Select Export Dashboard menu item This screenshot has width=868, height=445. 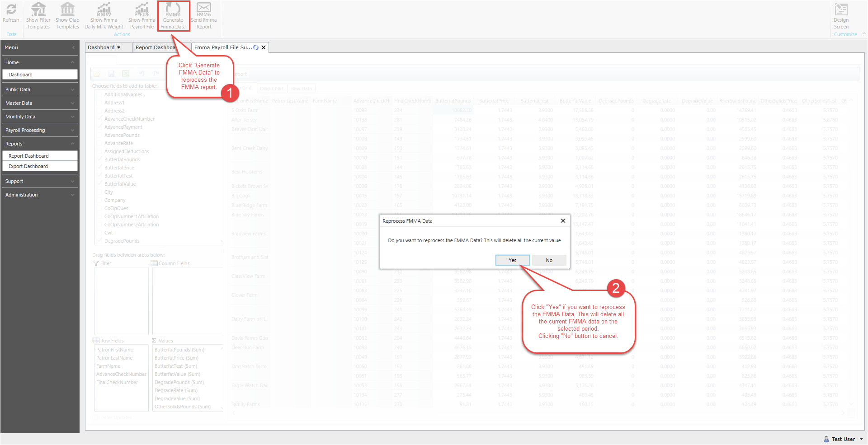click(40, 166)
